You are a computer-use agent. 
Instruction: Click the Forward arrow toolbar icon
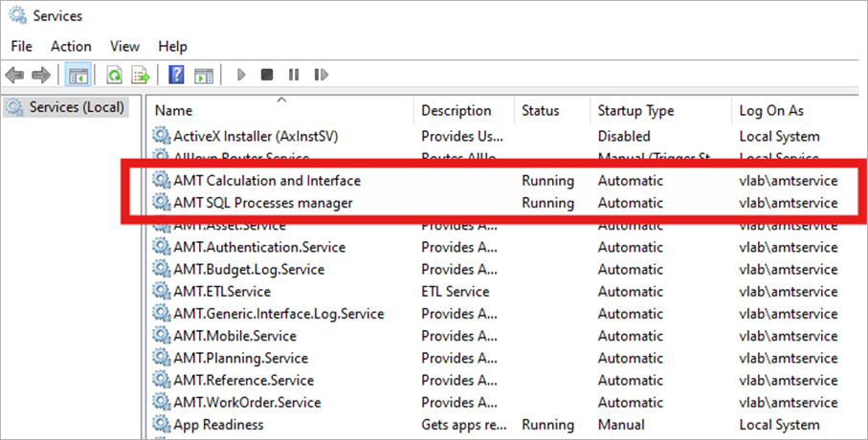click(x=41, y=75)
